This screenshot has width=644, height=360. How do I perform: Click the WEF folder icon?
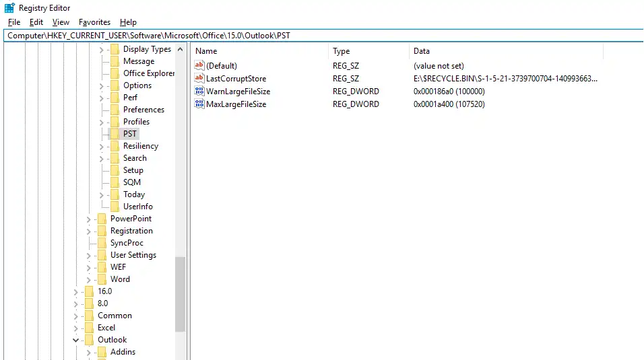point(102,267)
